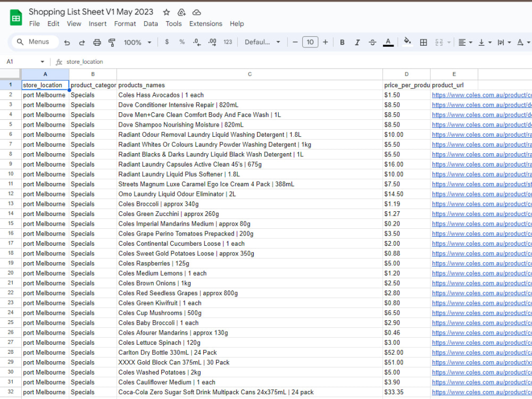The width and height of the screenshot is (532, 399).
Task: Undo the last action
Action: [67, 43]
